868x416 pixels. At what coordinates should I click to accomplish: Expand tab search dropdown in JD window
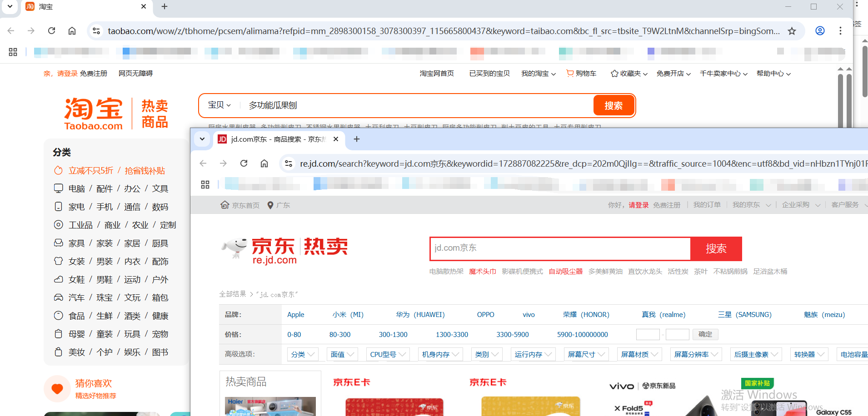point(202,139)
